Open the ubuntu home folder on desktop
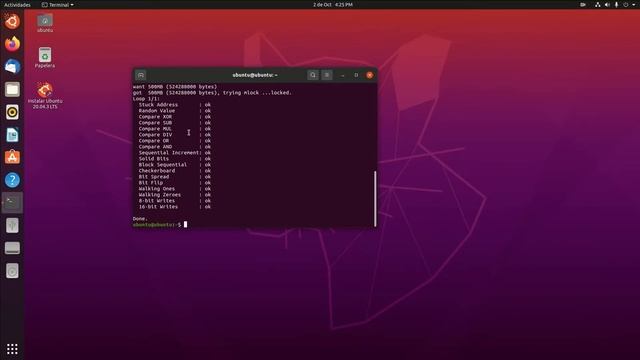 pos(45,23)
